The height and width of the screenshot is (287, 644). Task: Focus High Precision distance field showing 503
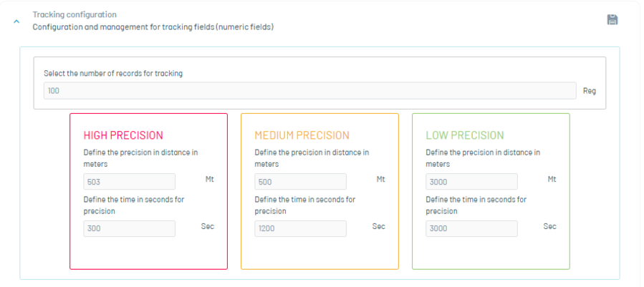130,182
